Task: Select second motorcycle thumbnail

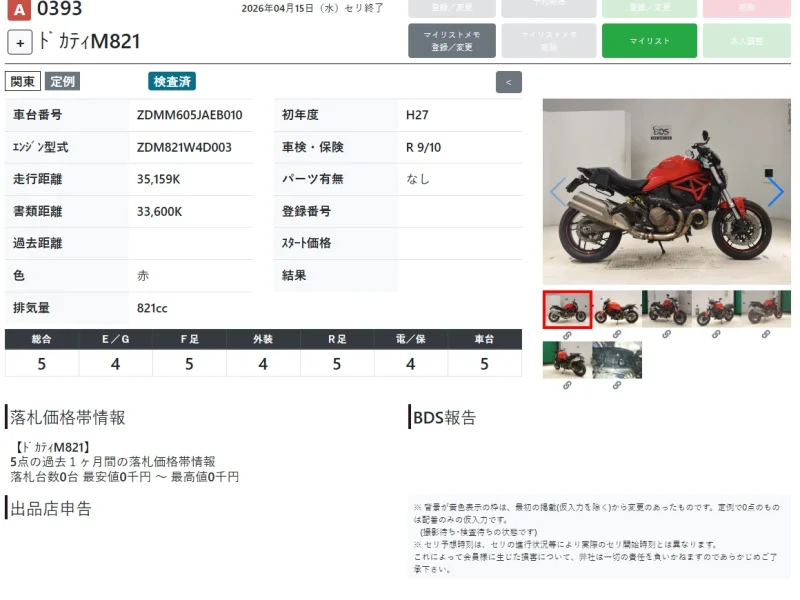Action: (617, 309)
